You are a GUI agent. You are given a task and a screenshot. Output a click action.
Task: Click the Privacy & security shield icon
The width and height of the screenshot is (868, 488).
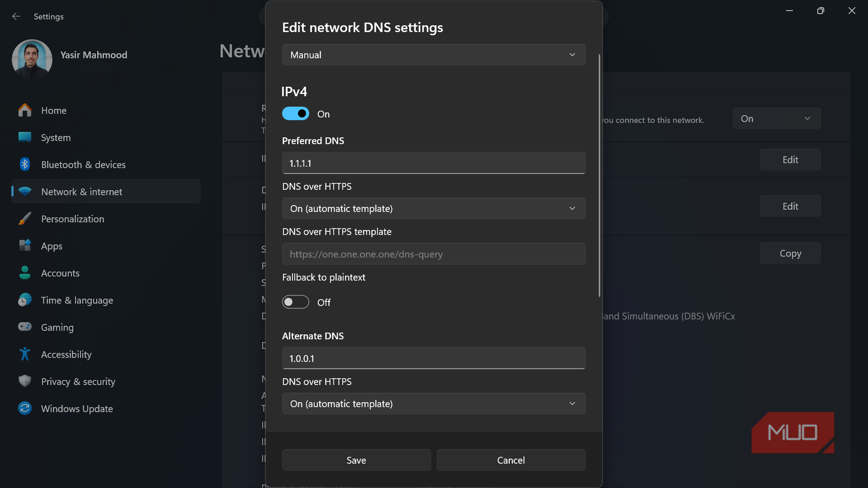(25, 381)
